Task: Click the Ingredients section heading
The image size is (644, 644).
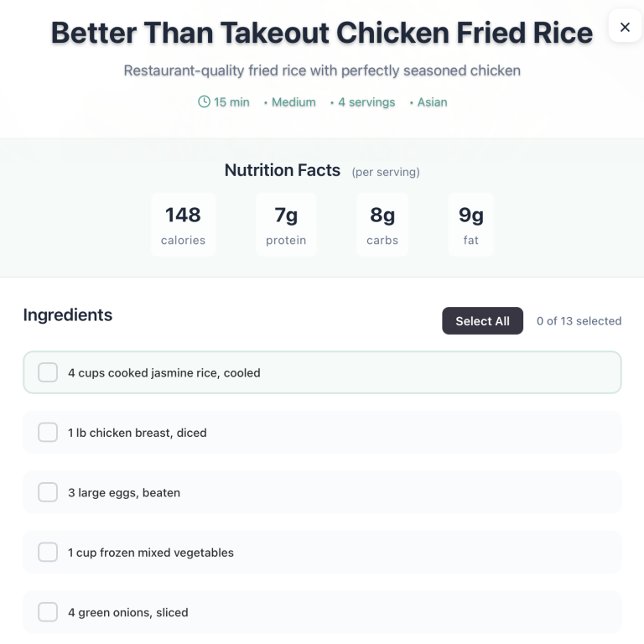Action: point(68,315)
